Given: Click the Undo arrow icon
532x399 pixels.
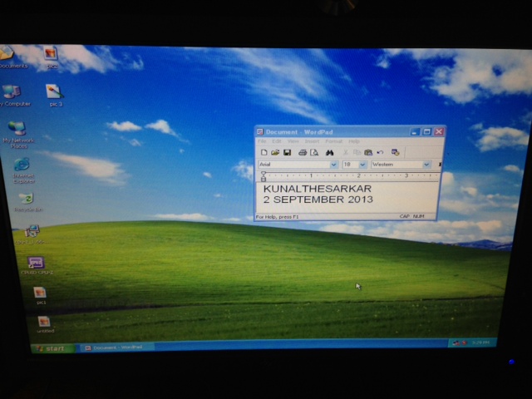Looking at the screenshot, I should click(x=380, y=153).
